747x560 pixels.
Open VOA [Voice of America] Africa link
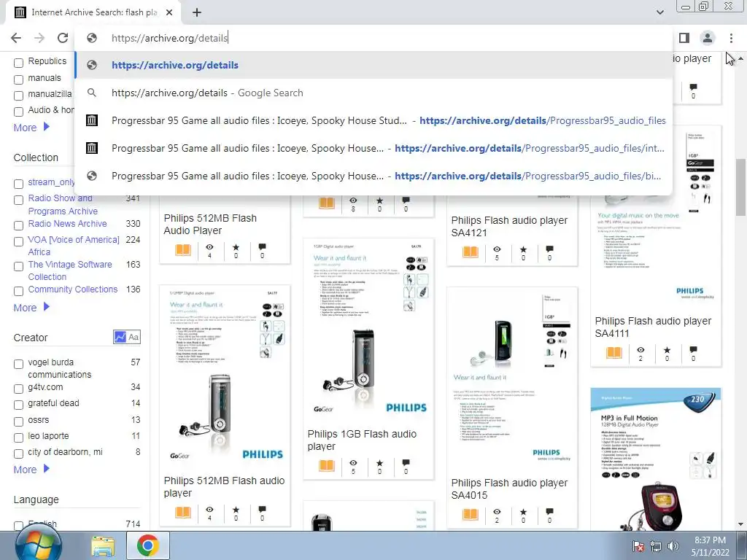click(x=74, y=246)
